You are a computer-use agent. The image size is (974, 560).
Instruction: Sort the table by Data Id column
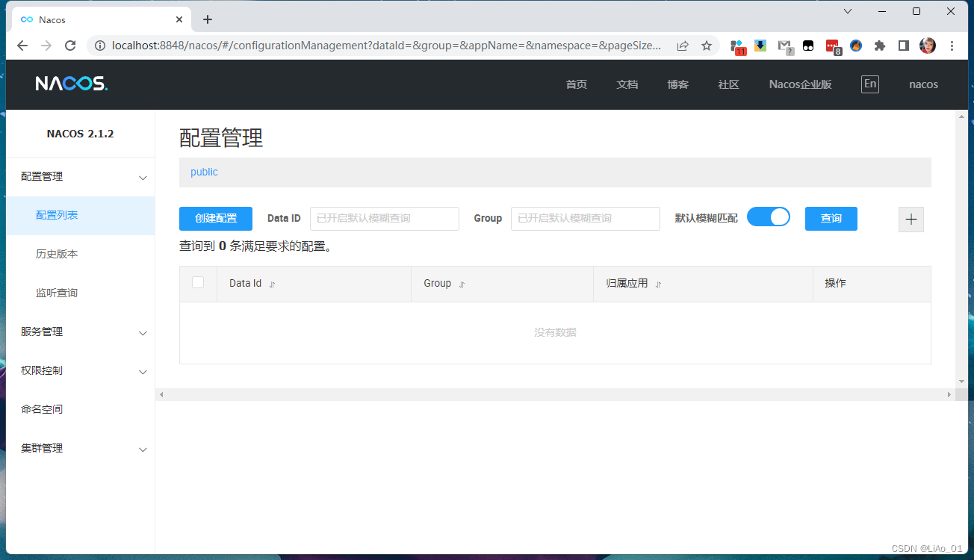[x=271, y=284]
